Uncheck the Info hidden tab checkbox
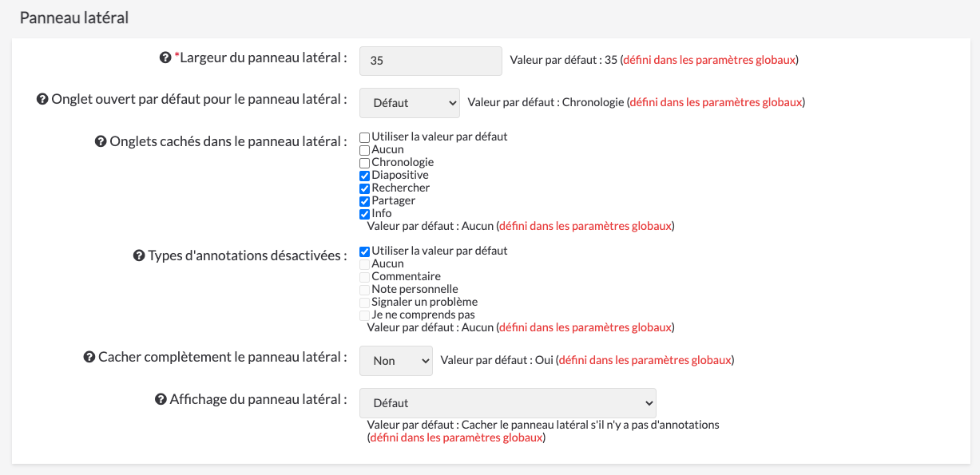The width and height of the screenshot is (980, 475). 364,214
